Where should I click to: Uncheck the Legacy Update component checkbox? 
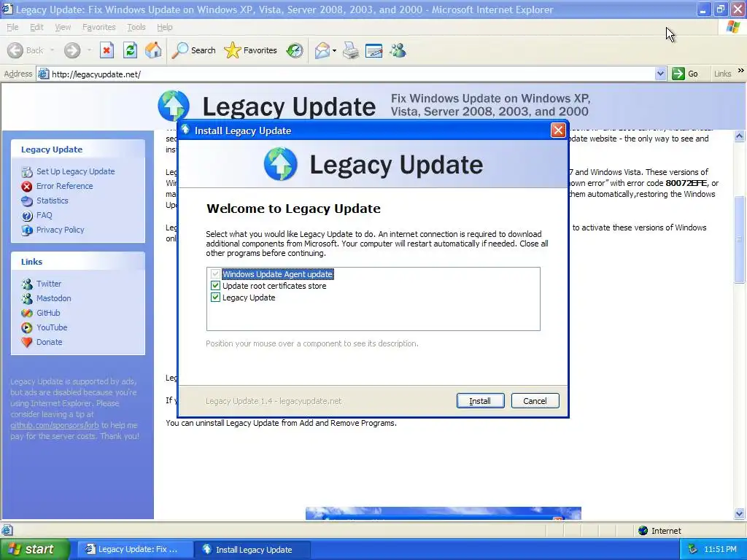(x=215, y=297)
